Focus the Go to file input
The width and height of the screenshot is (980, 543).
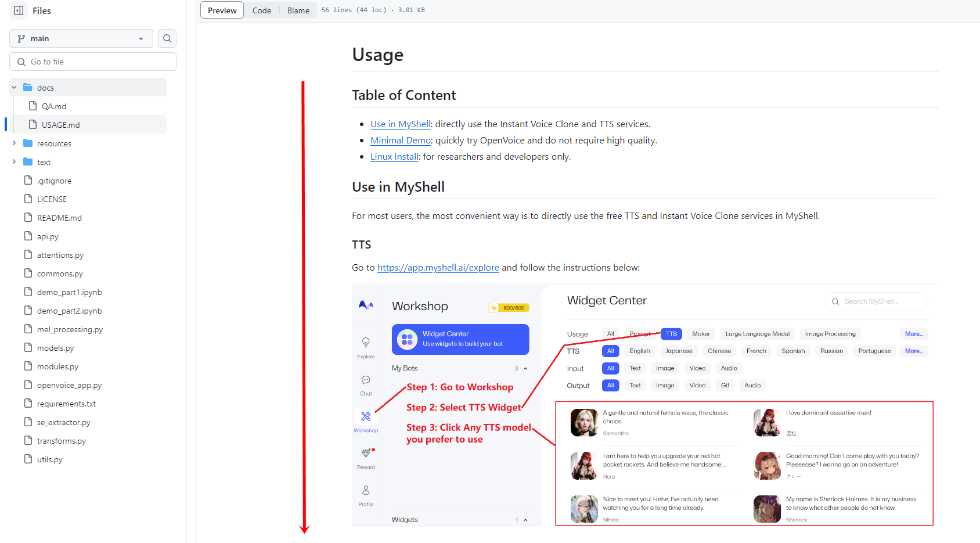click(93, 62)
